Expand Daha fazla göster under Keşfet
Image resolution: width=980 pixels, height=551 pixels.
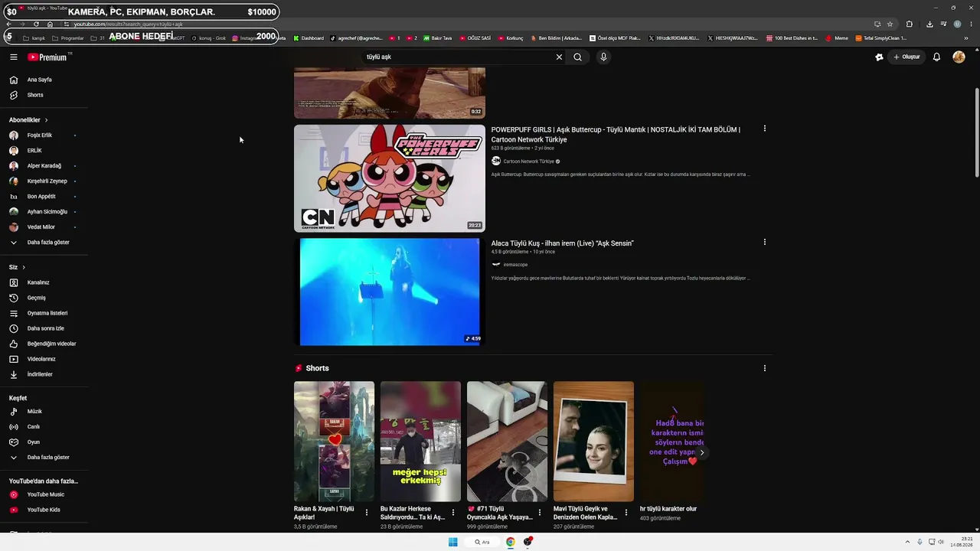pyautogui.click(x=48, y=458)
